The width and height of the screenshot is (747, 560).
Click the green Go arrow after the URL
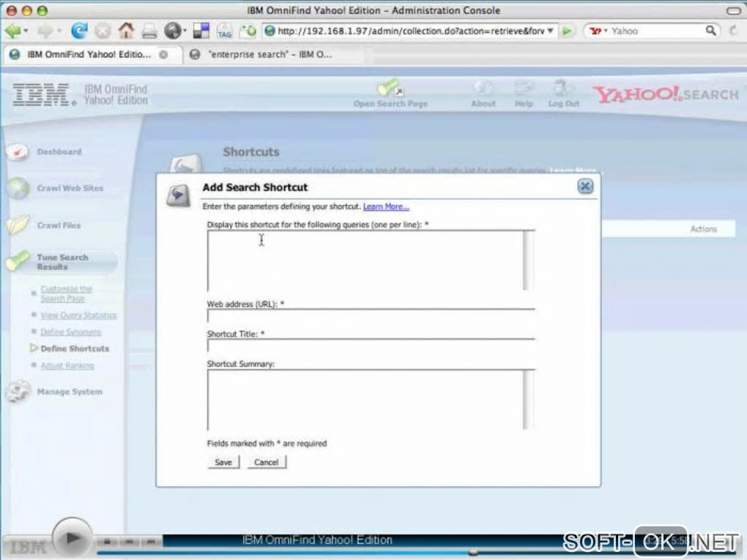point(567,31)
